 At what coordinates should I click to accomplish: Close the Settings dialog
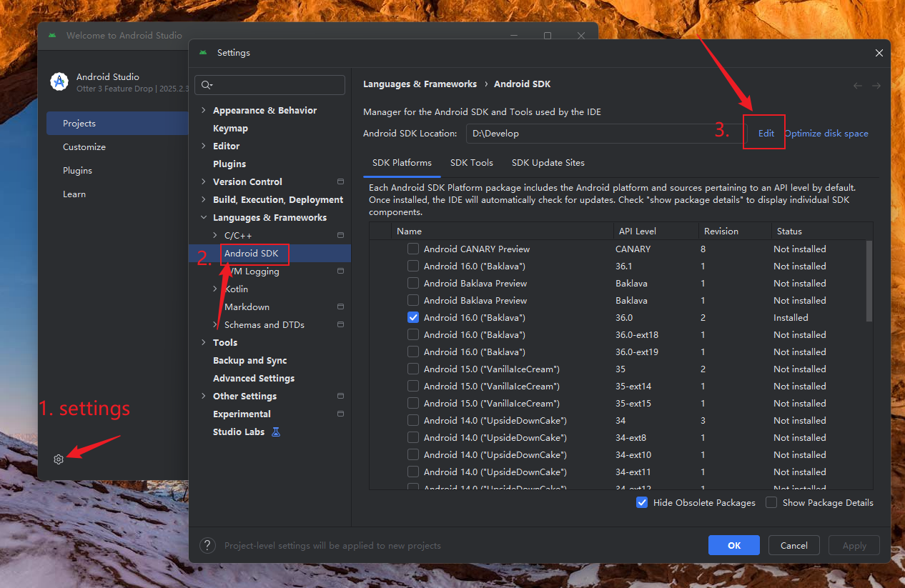[879, 53]
